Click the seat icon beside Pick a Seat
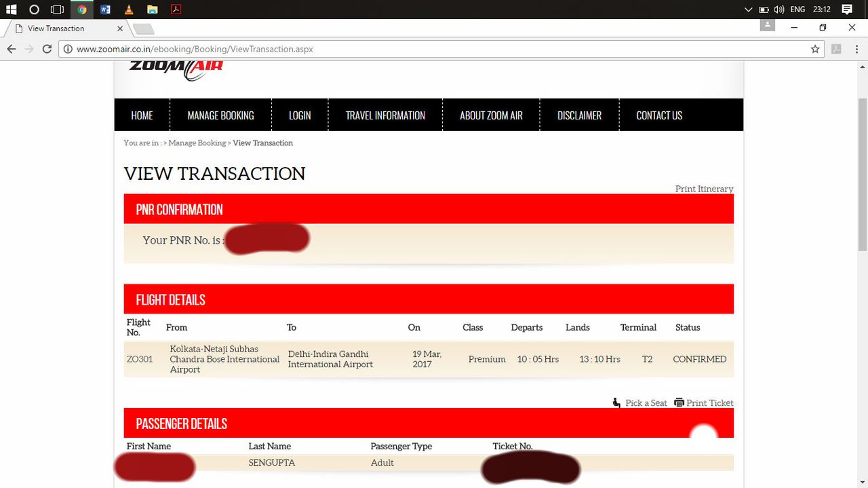 [x=616, y=403]
